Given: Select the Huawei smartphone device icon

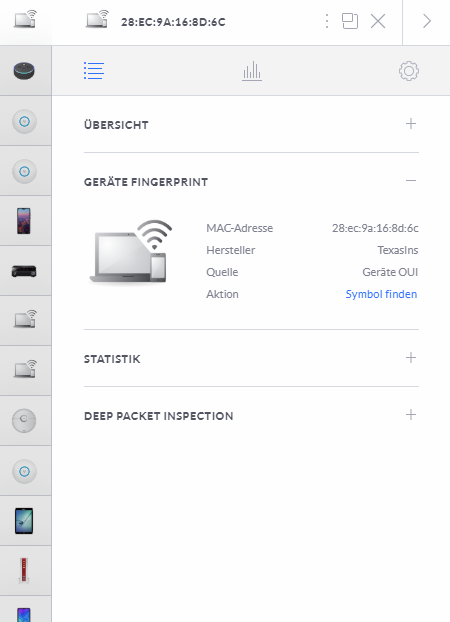Looking at the screenshot, I should click(x=24, y=221).
